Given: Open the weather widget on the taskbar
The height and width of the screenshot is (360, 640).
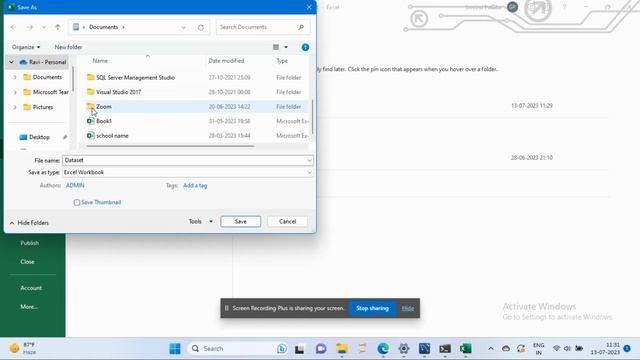Looking at the screenshot, I should point(23,349).
